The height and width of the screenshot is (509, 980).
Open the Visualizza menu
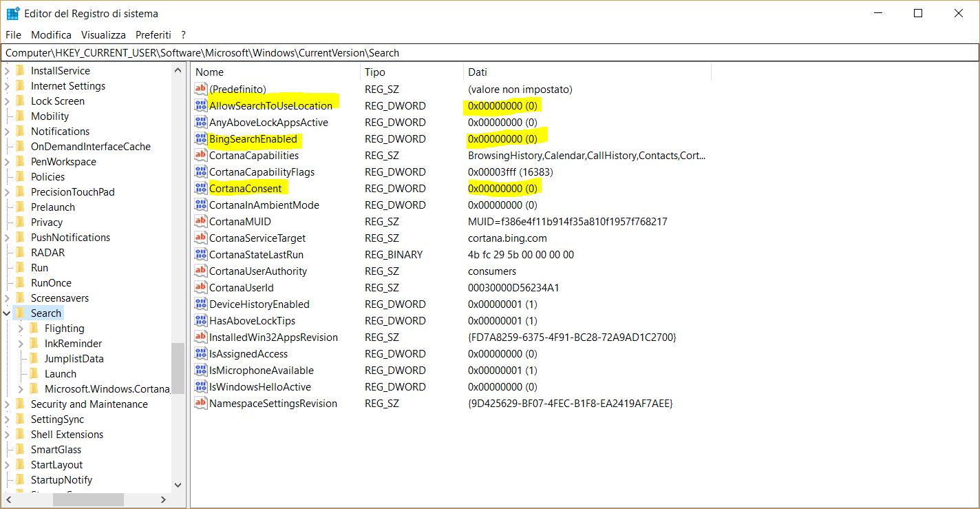point(103,34)
